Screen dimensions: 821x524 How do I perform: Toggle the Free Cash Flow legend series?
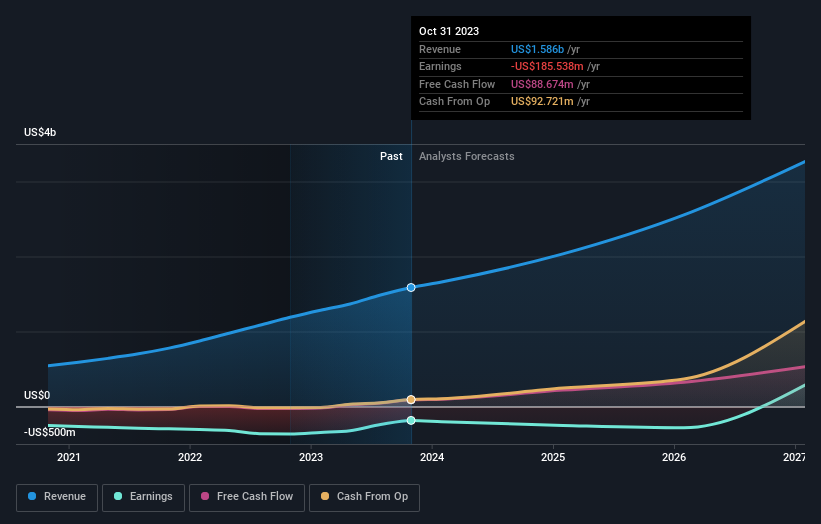pos(247,497)
